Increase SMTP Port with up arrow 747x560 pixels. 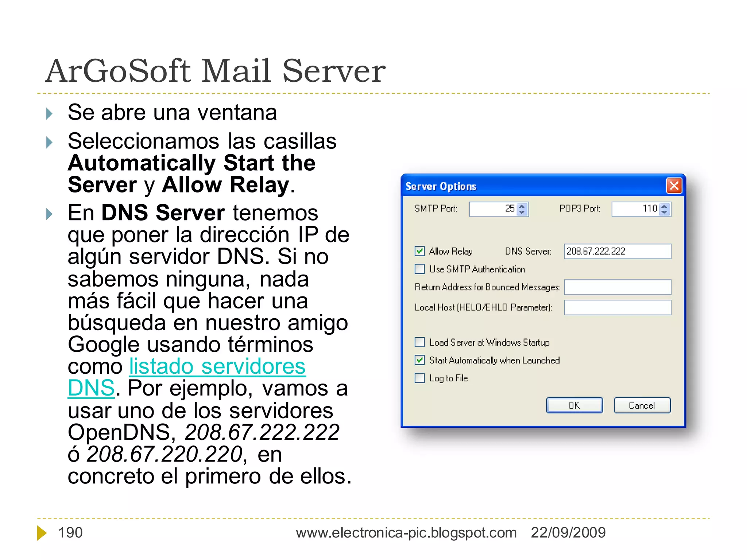pyautogui.click(x=522, y=206)
